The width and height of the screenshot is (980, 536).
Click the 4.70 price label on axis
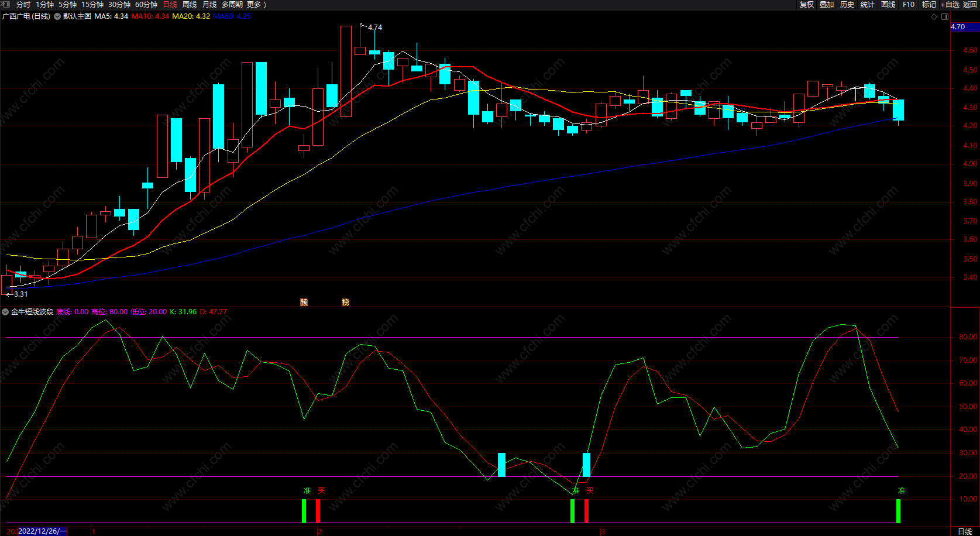958,27
